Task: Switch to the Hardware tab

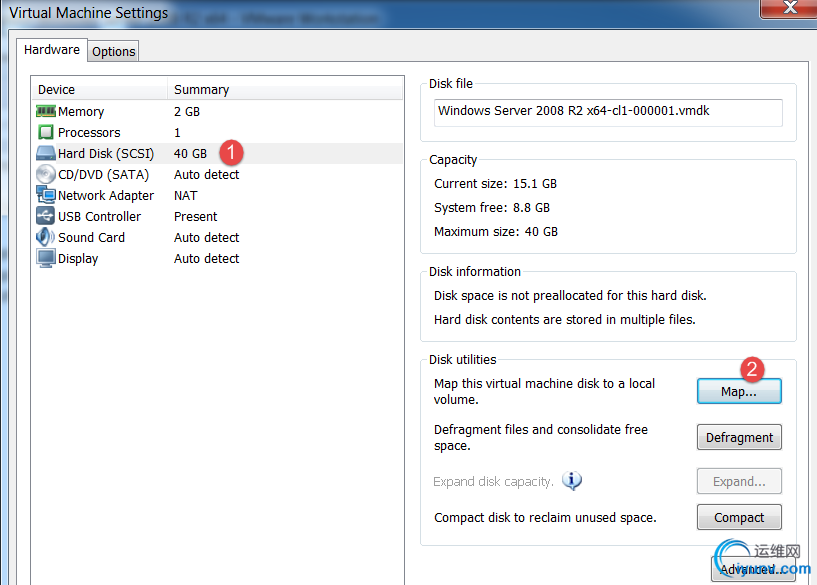Action: coord(52,49)
